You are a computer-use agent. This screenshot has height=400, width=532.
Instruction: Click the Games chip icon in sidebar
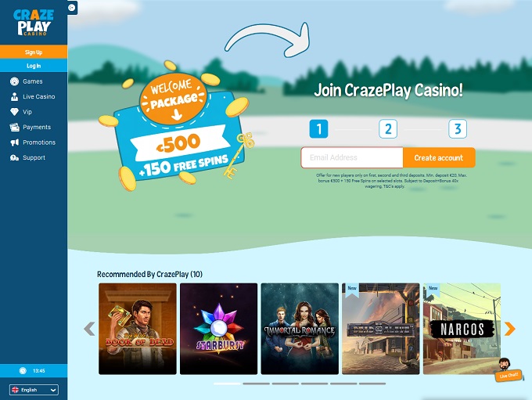pos(14,81)
